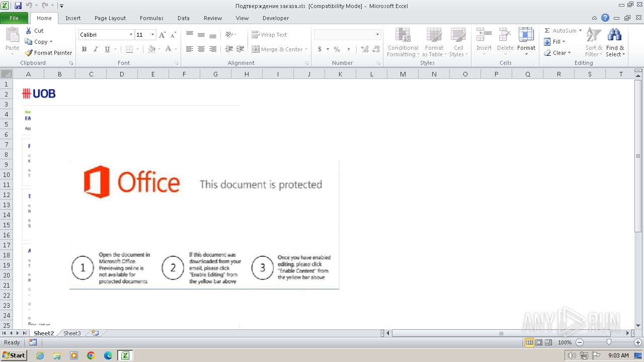Apply Percent Style format
Image resolution: width=644 pixels, height=362 pixels.
click(337, 49)
